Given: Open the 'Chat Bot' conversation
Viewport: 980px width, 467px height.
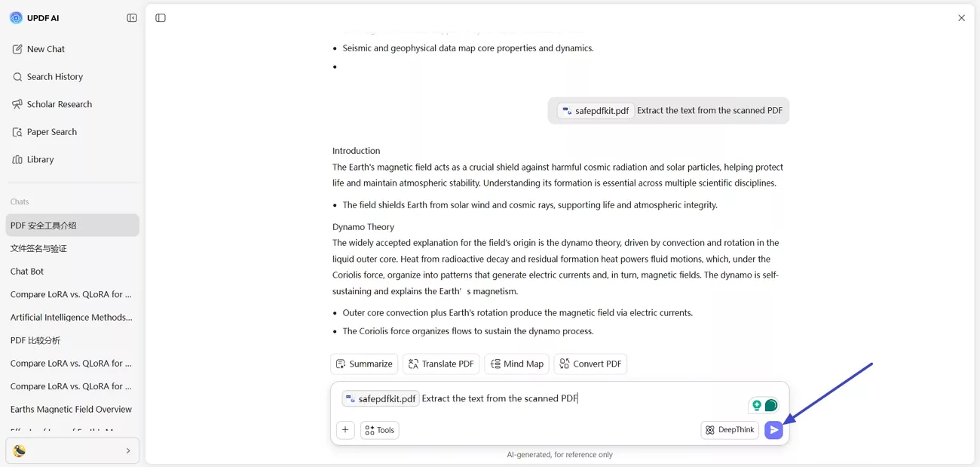Looking at the screenshot, I should pos(72,272).
